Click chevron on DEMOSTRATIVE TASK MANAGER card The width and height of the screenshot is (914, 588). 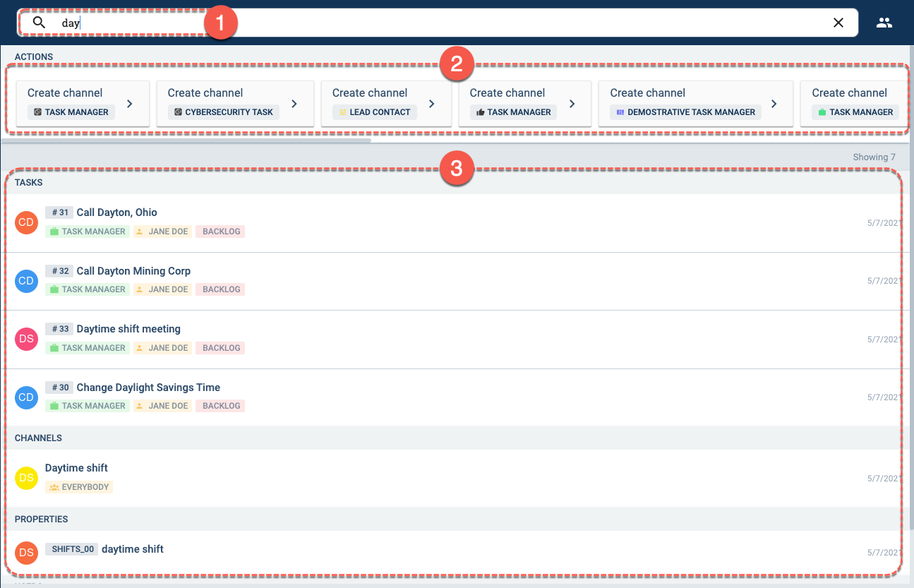point(774,104)
